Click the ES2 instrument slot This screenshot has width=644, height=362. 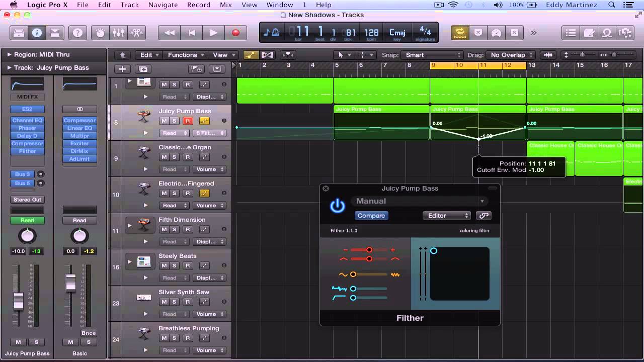tap(27, 109)
